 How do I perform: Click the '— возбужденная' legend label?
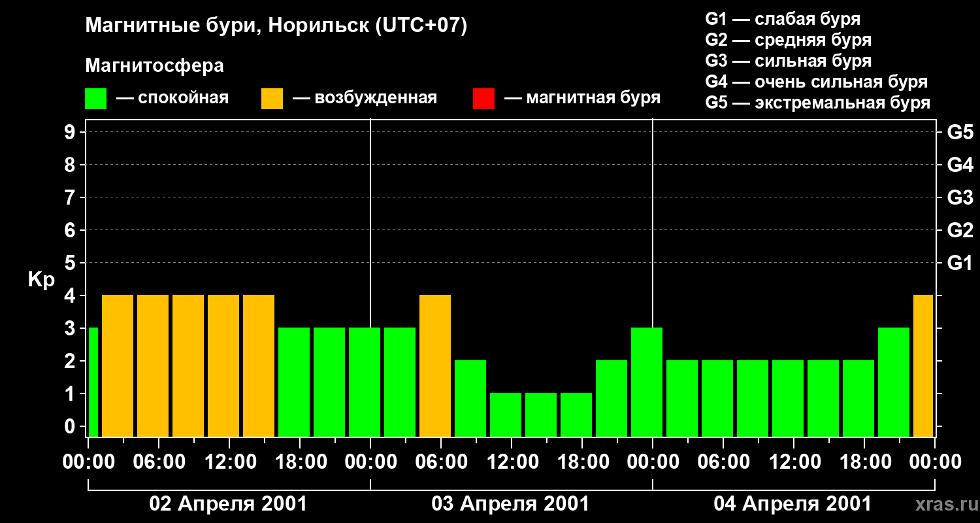pyautogui.click(x=365, y=99)
